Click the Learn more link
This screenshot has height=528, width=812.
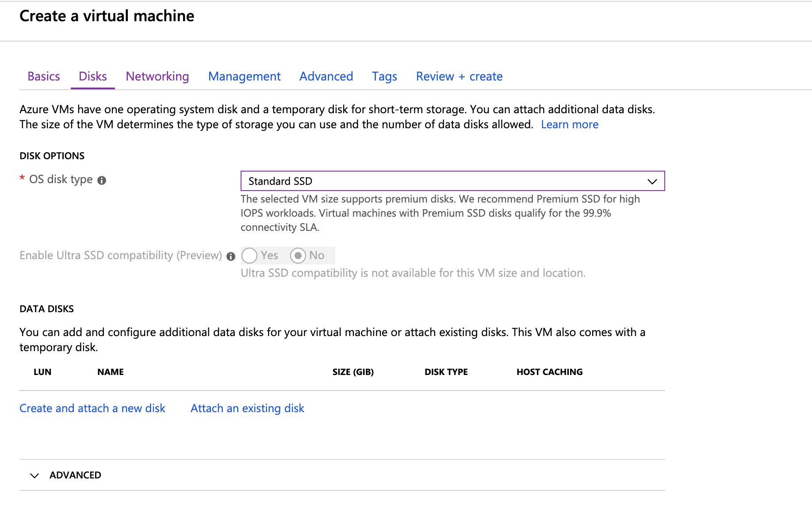pyautogui.click(x=569, y=125)
